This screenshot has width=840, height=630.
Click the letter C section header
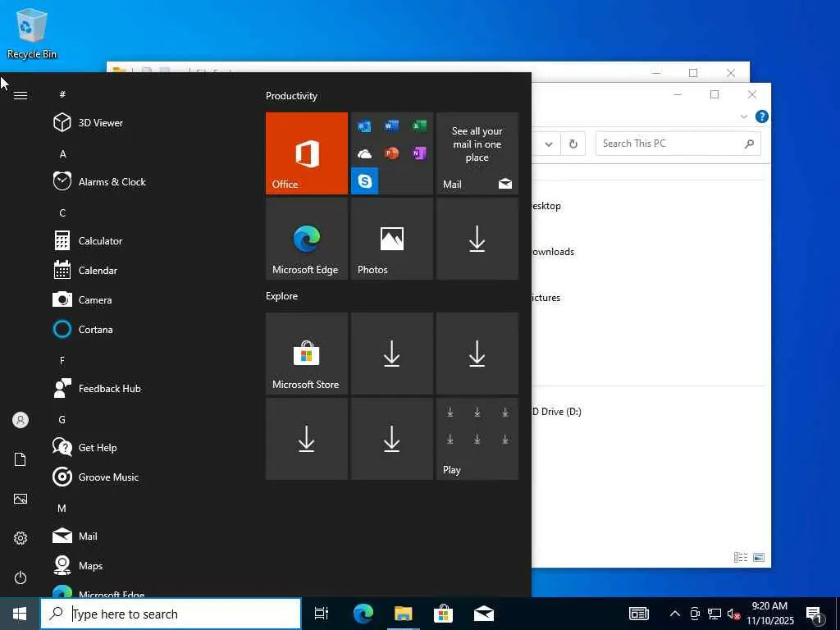coord(62,213)
